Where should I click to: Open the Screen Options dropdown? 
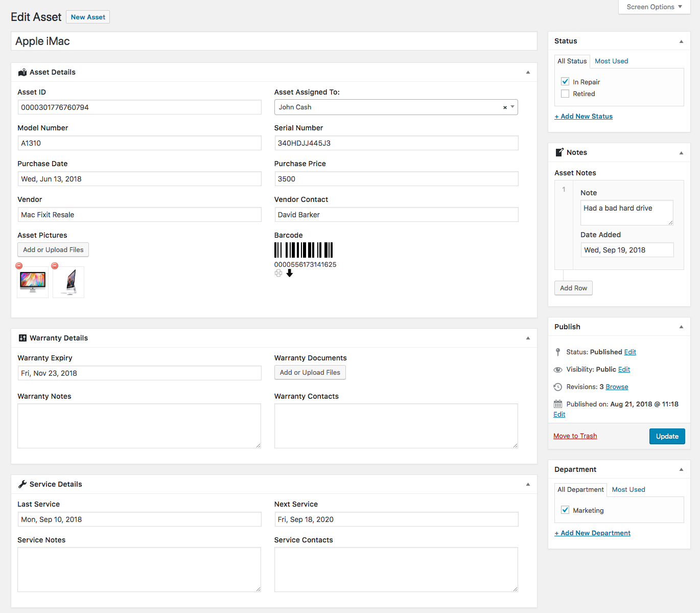click(x=654, y=7)
